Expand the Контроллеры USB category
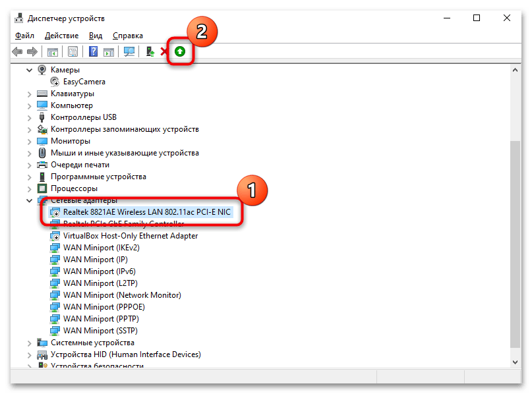This screenshot has width=532, height=394. (x=29, y=117)
